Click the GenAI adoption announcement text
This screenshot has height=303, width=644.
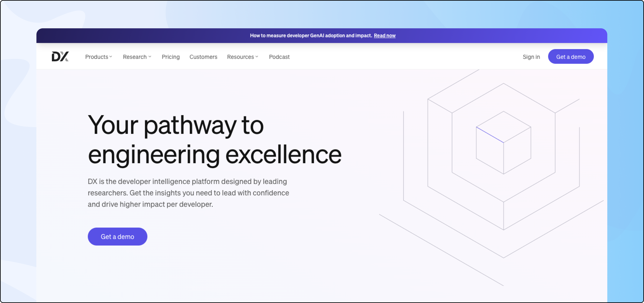pyautogui.click(x=311, y=36)
